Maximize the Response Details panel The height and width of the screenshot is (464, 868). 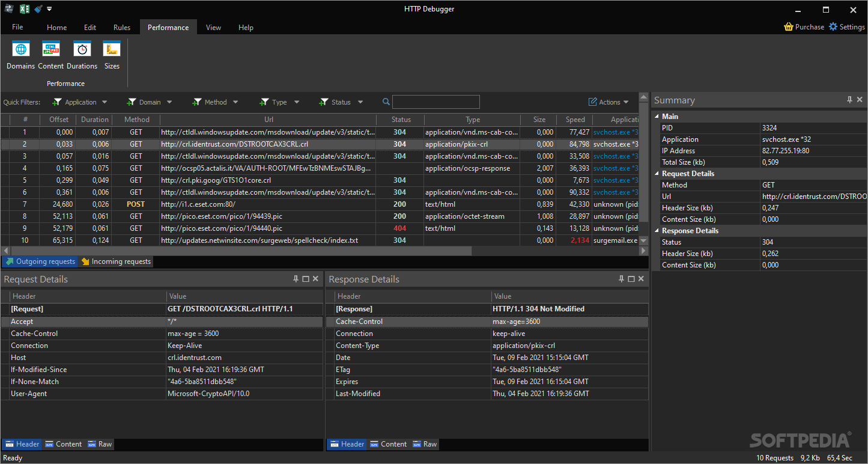[x=631, y=279]
